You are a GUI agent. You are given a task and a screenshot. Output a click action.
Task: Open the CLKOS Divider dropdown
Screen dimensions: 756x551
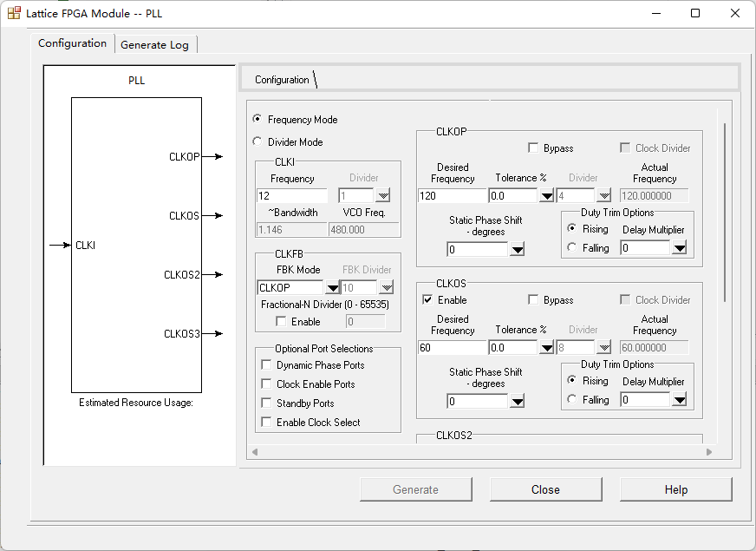click(x=603, y=347)
